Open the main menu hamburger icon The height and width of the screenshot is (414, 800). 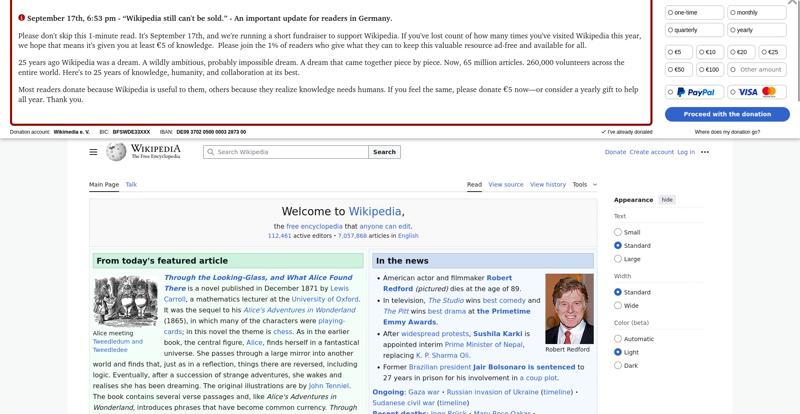93,152
